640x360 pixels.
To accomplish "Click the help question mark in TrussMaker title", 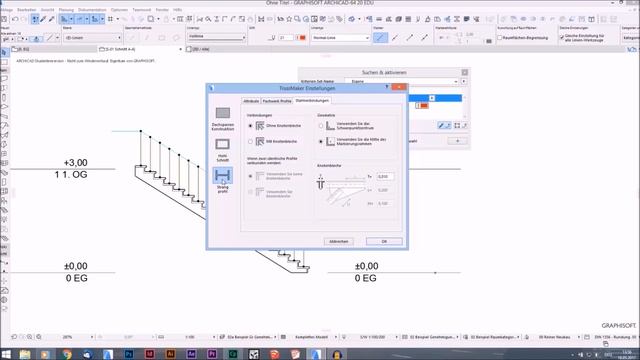I will [x=387, y=87].
